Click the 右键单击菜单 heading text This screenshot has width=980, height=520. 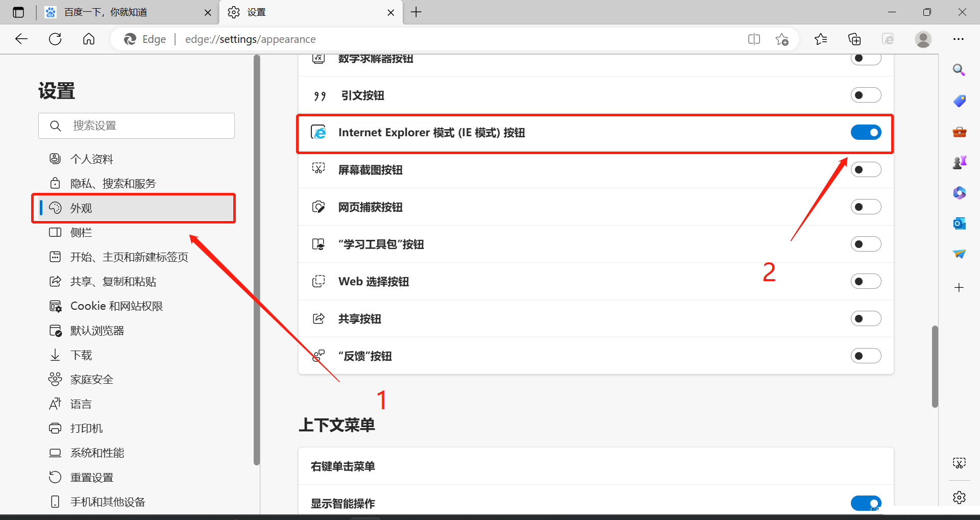pyautogui.click(x=343, y=466)
